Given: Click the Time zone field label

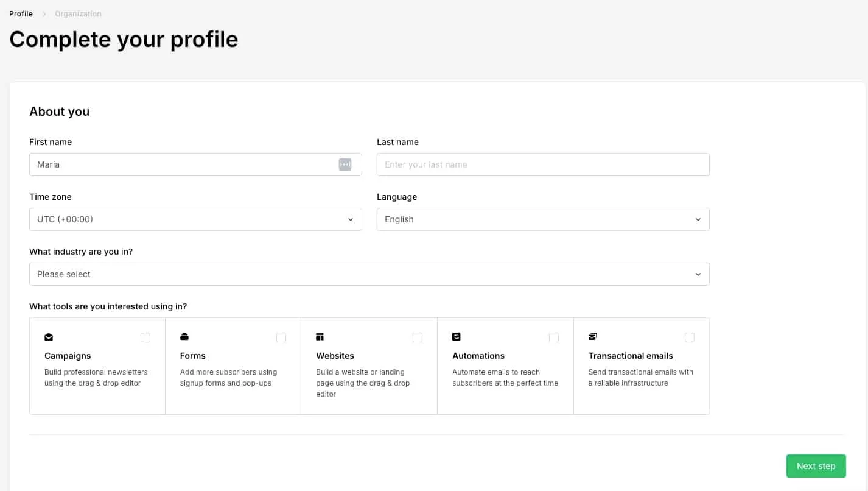Looking at the screenshot, I should [x=51, y=197].
